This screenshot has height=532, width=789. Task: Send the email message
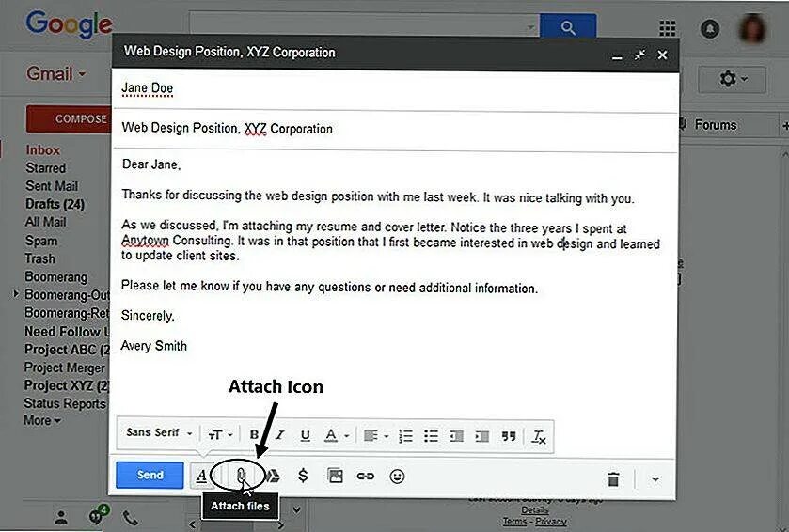[x=150, y=476]
